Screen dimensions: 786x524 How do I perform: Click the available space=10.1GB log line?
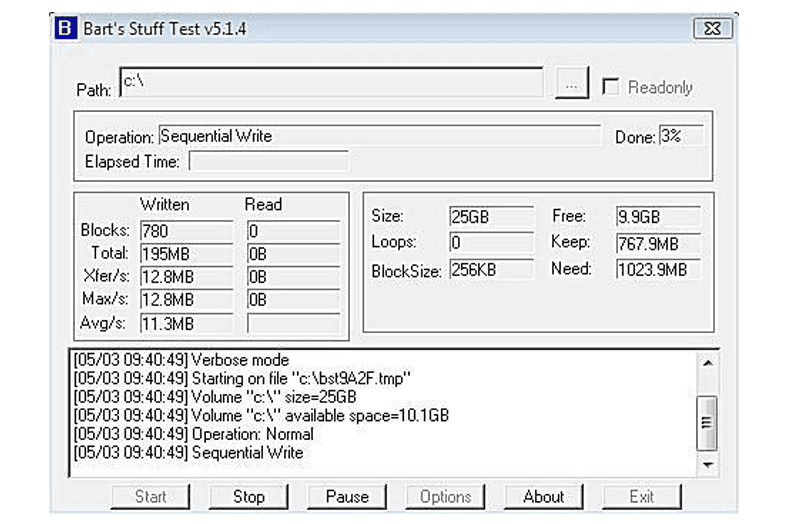click(x=261, y=415)
